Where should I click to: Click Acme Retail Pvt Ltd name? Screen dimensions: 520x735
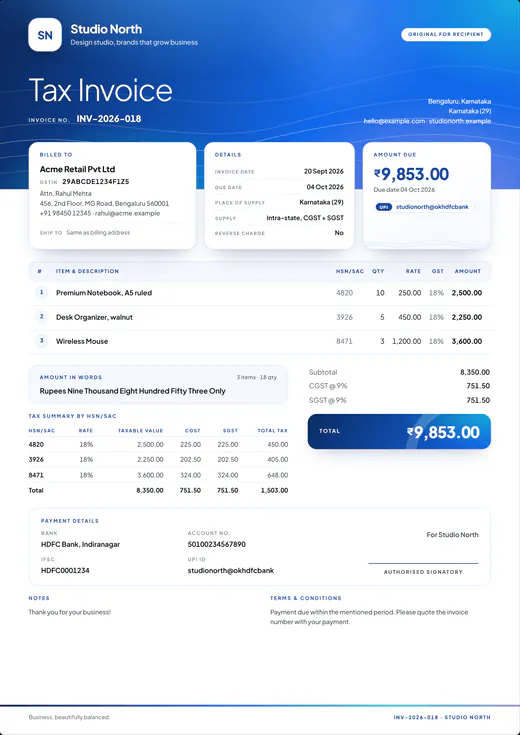77,169
